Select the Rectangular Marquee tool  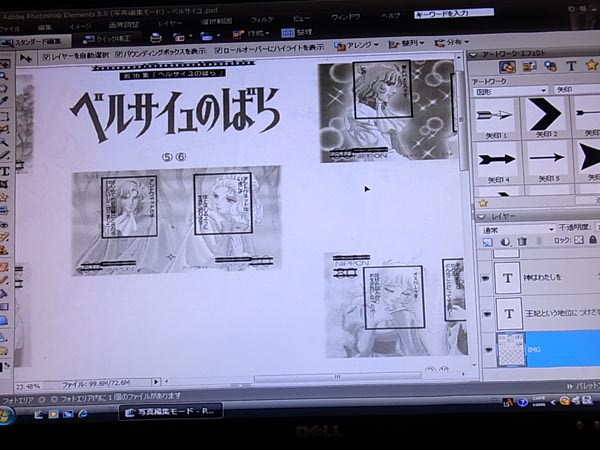pyautogui.click(x=4, y=116)
